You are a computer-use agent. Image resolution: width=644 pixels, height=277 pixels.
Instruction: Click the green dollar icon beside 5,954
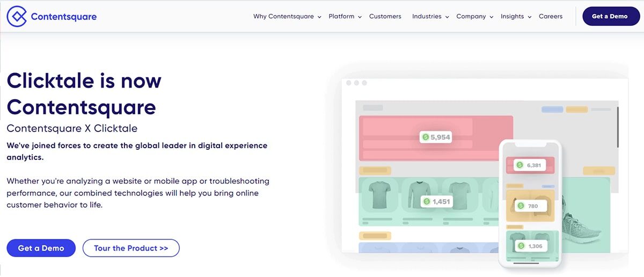coord(426,137)
